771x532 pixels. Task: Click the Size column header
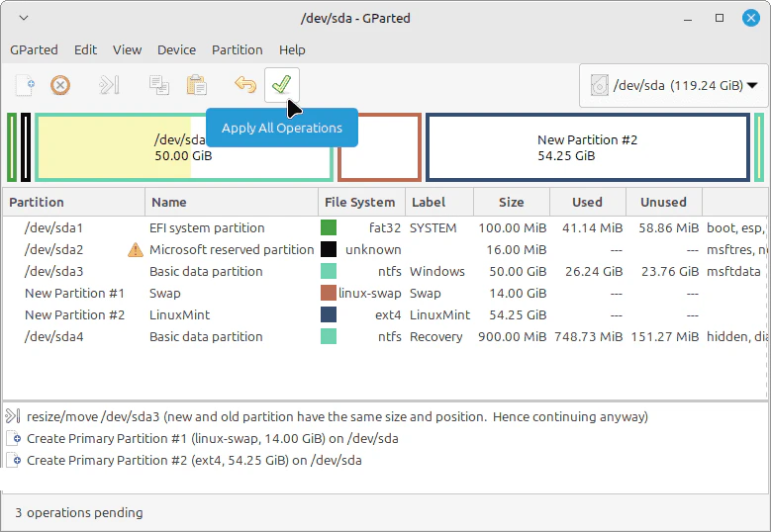coord(512,203)
